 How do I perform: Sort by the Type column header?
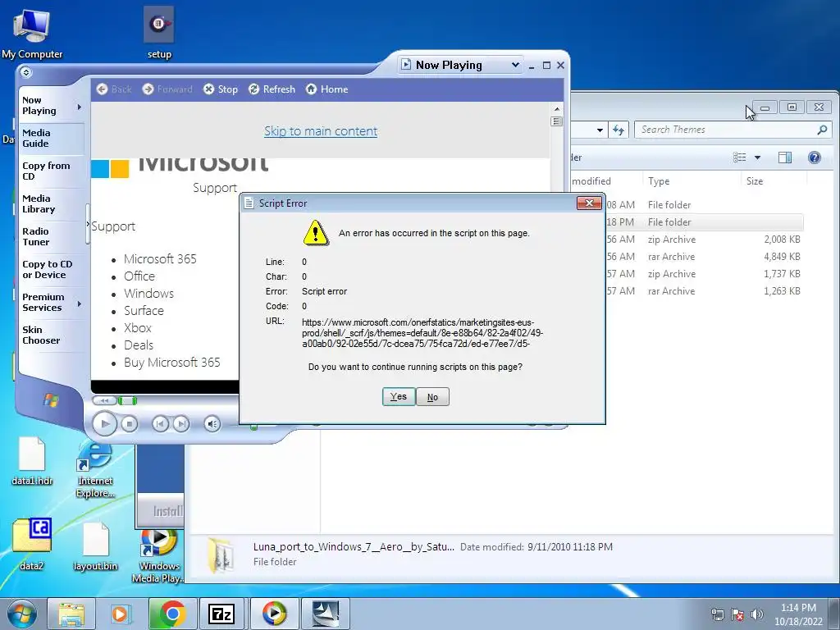691,181
